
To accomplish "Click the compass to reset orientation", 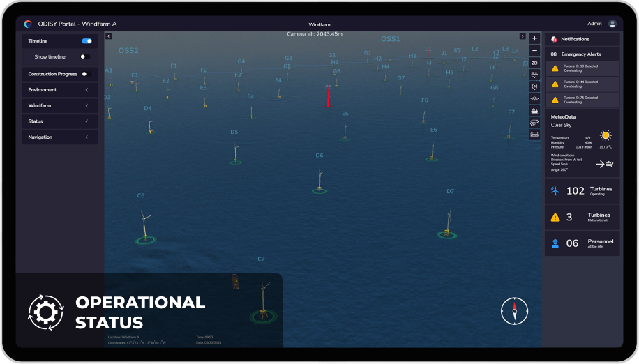I will click(x=515, y=311).
